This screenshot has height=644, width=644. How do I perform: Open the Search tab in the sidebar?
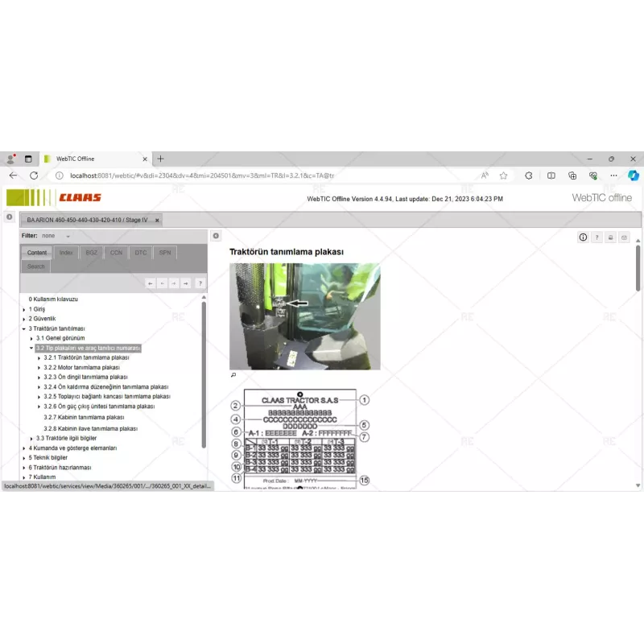tap(35, 266)
